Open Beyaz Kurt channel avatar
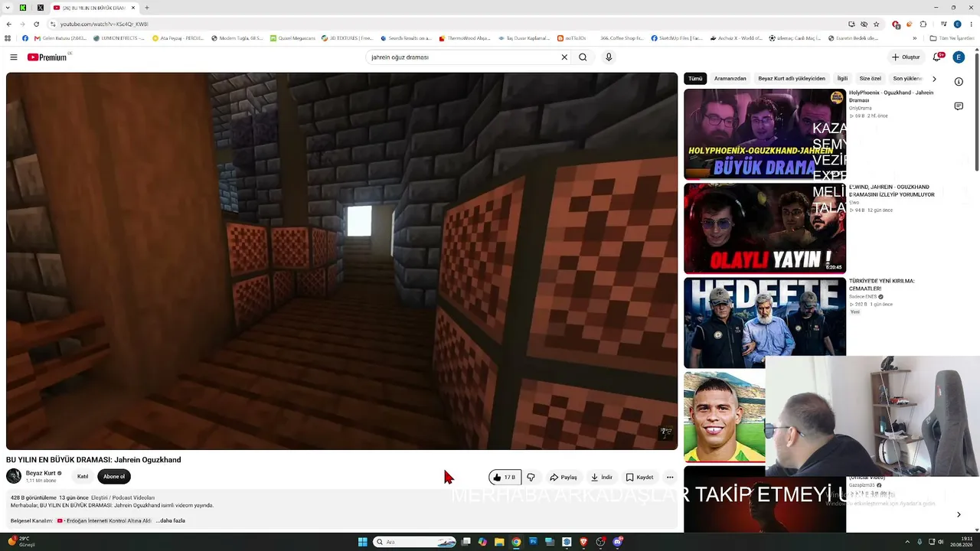The image size is (980, 551). coord(14,477)
